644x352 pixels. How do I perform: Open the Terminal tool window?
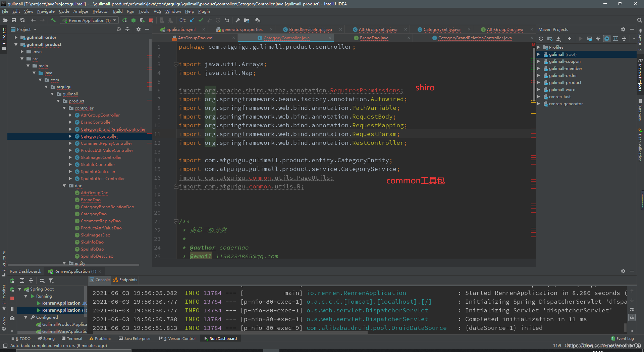71,339
